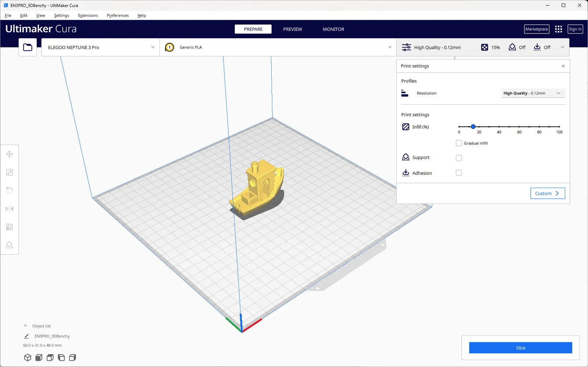Image resolution: width=588 pixels, height=367 pixels.
Task: Switch to left side view cube
Action: [61, 357]
